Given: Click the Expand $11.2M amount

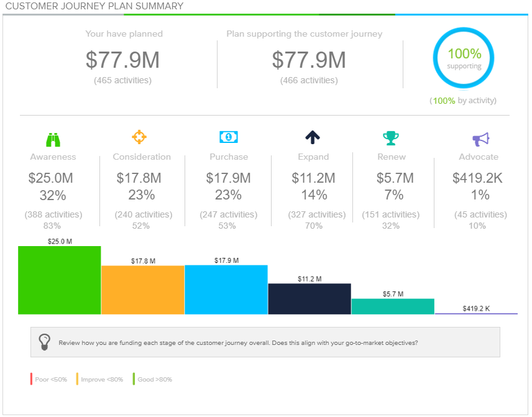Looking at the screenshot, I should [x=313, y=178].
